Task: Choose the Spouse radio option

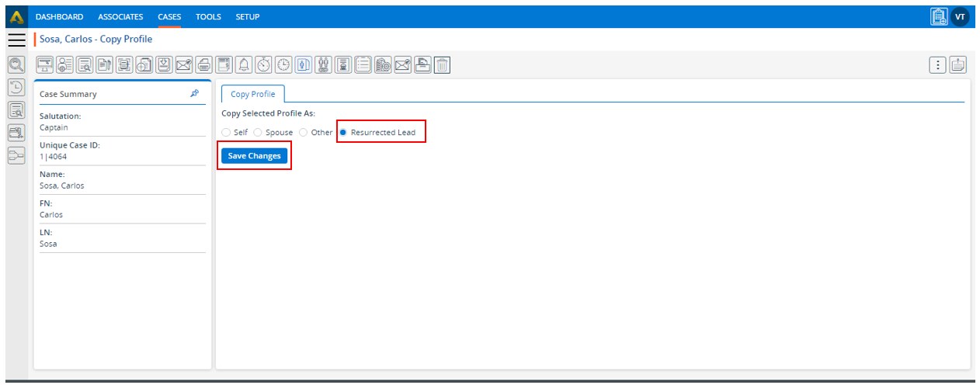Action: coord(258,133)
